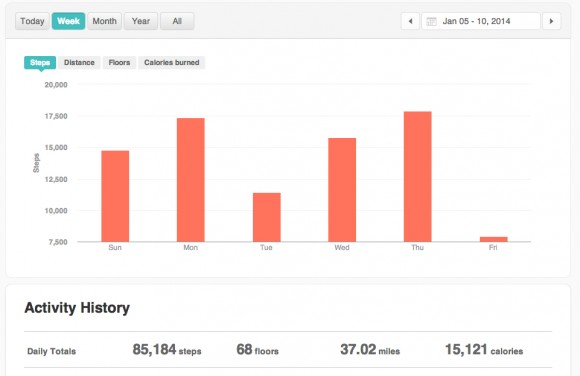Switch to Month view
Image resolution: width=580 pixels, height=376 pixels.
click(x=104, y=21)
